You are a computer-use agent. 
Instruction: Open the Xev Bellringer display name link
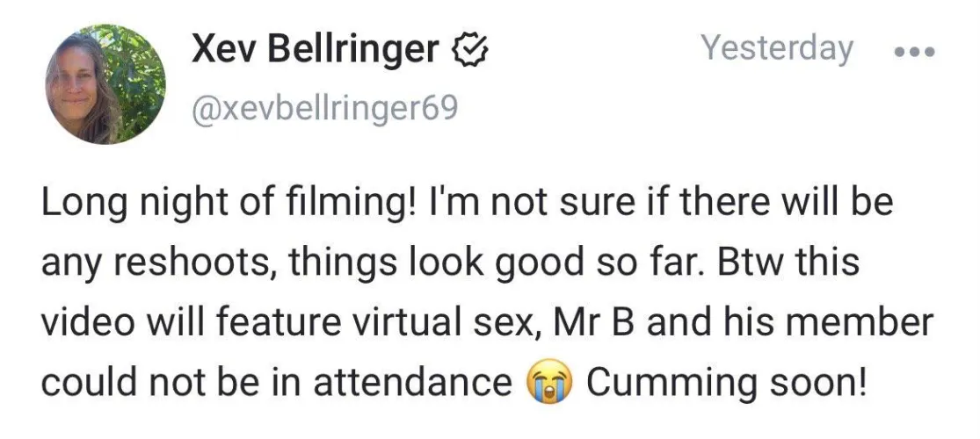tap(316, 52)
